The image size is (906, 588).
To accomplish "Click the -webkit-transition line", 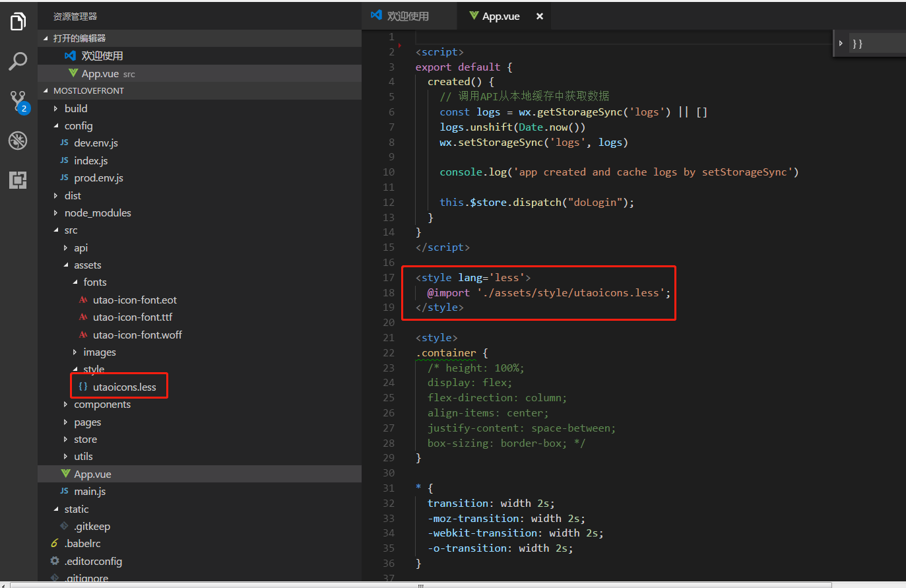I will [515, 533].
